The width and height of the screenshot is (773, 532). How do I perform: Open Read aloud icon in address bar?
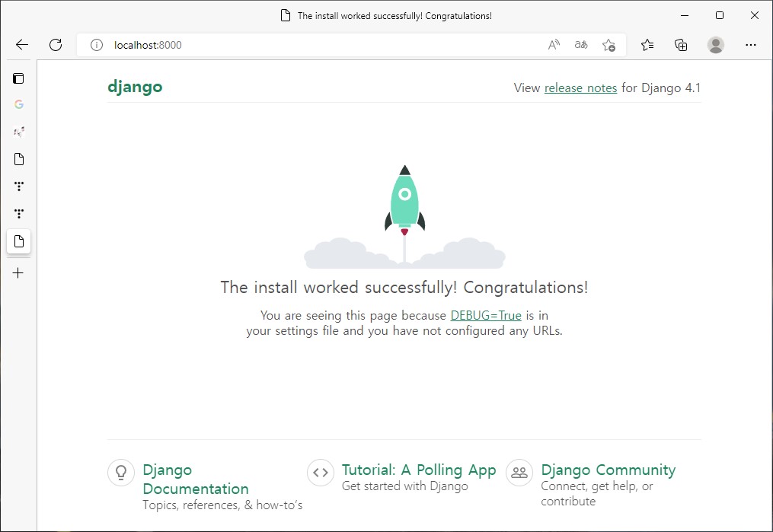(554, 45)
